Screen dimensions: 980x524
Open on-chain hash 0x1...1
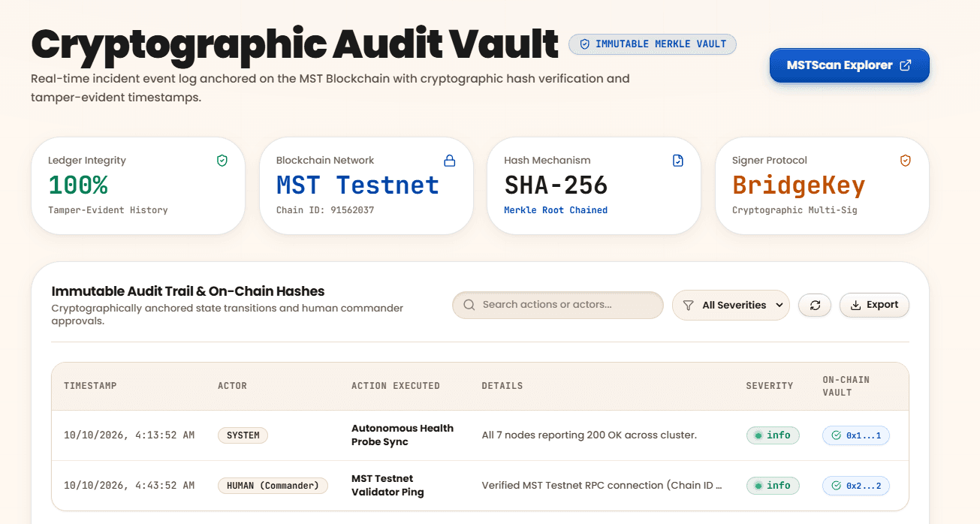[856, 435]
